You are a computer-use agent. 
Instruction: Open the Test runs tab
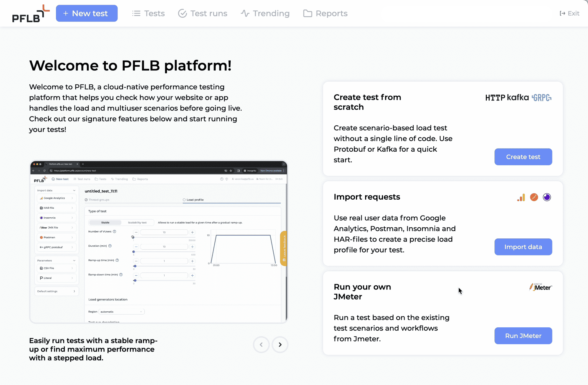pos(203,13)
